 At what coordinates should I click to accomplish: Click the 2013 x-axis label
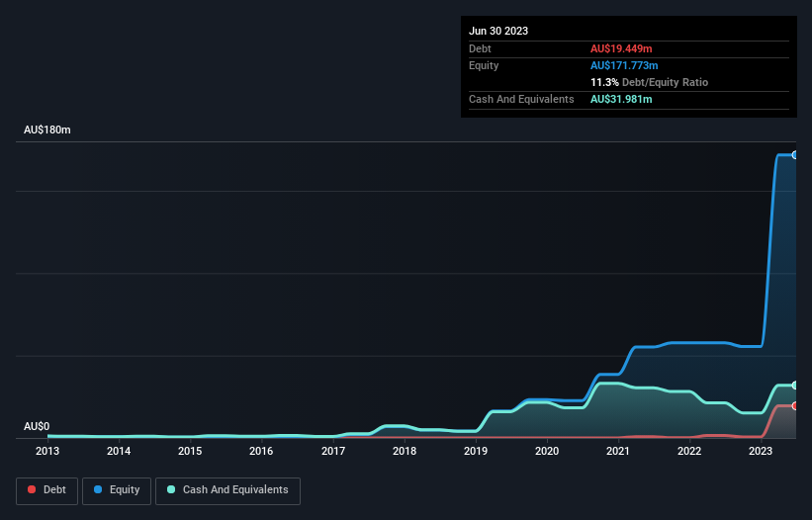tap(47, 451)
